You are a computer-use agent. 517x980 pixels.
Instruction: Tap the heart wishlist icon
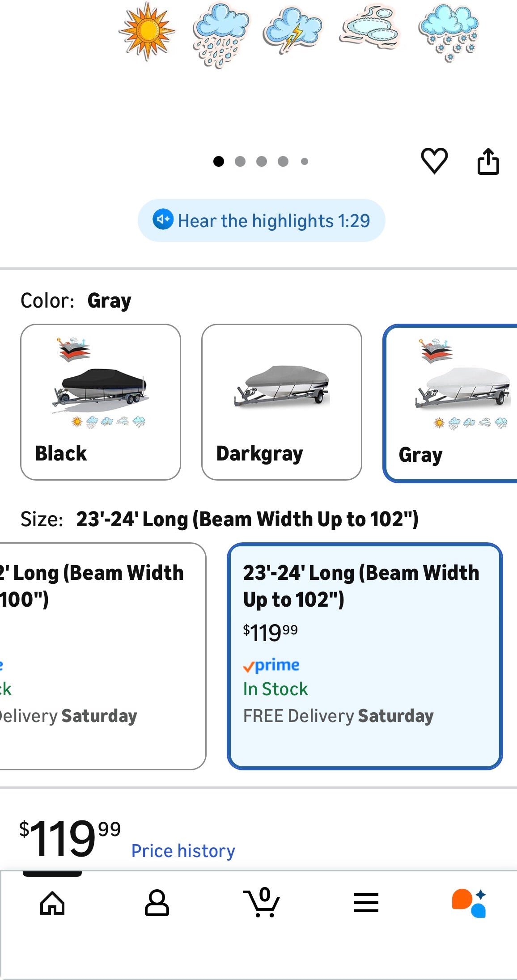point(434,161)
